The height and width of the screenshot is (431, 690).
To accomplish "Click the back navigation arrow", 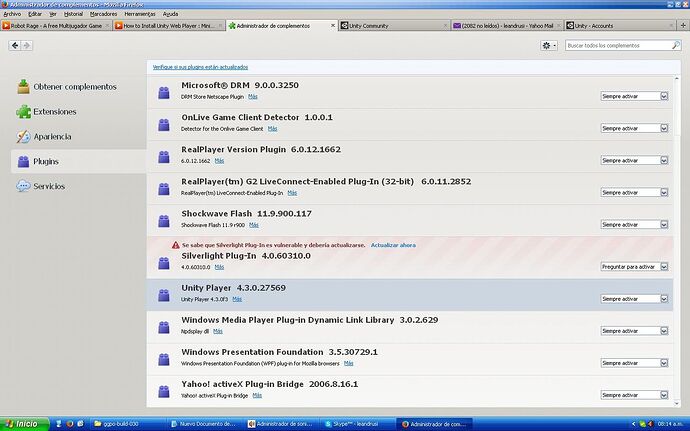I will (15, 45).
